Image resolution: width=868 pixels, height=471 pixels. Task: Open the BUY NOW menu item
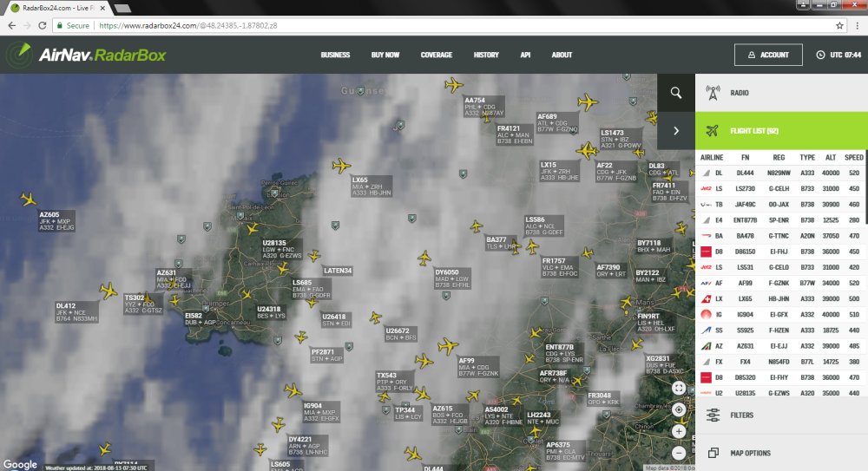[385, 55]
